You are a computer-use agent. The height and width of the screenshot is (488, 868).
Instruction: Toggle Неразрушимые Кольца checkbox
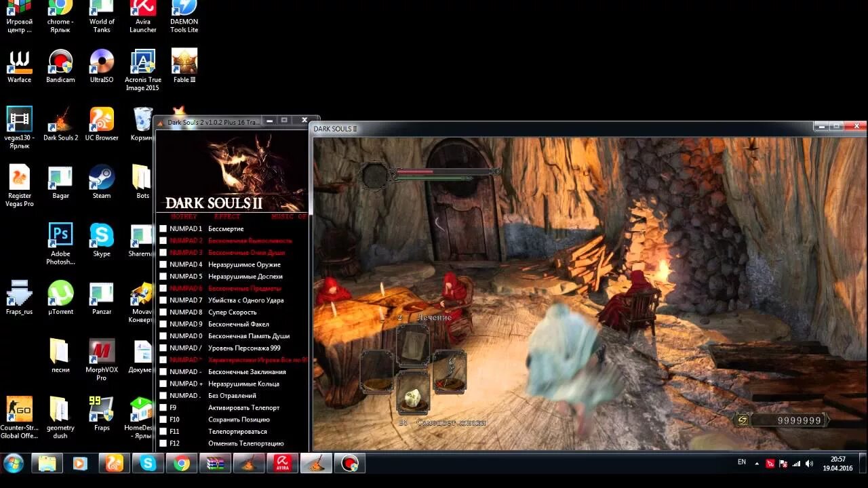pyautogui.click(x=163, y=384)
